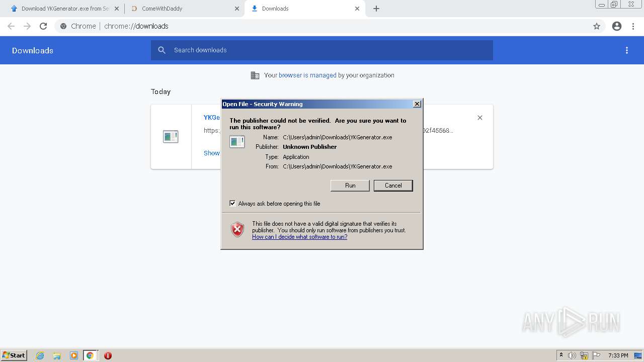The height and width of the screenshot is (362, 644).
Task: Cancel the Open File security warning
Action: pyautogui.click(x=393, y=186)
